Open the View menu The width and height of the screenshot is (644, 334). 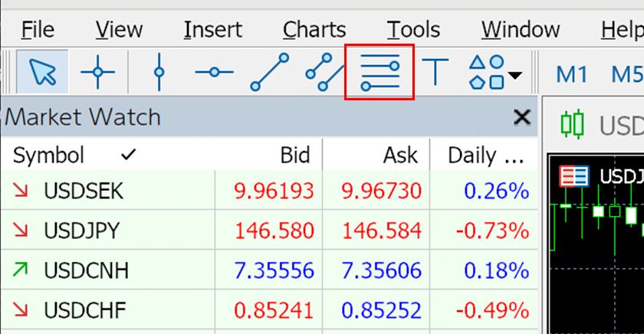(119, 30)
